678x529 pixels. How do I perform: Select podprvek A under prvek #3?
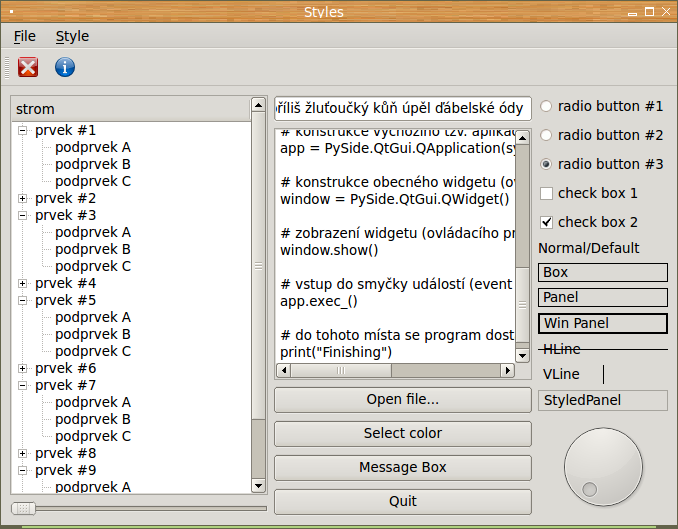click(93, 232)
